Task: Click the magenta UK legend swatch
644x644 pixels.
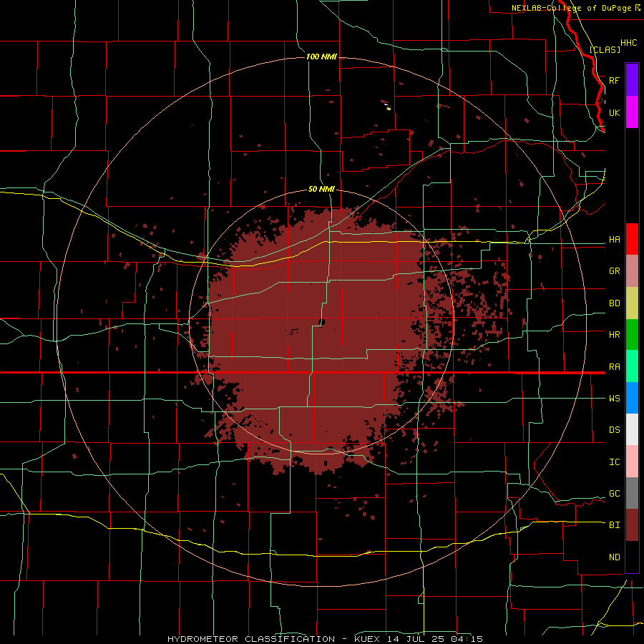Action: coord(632,112)
